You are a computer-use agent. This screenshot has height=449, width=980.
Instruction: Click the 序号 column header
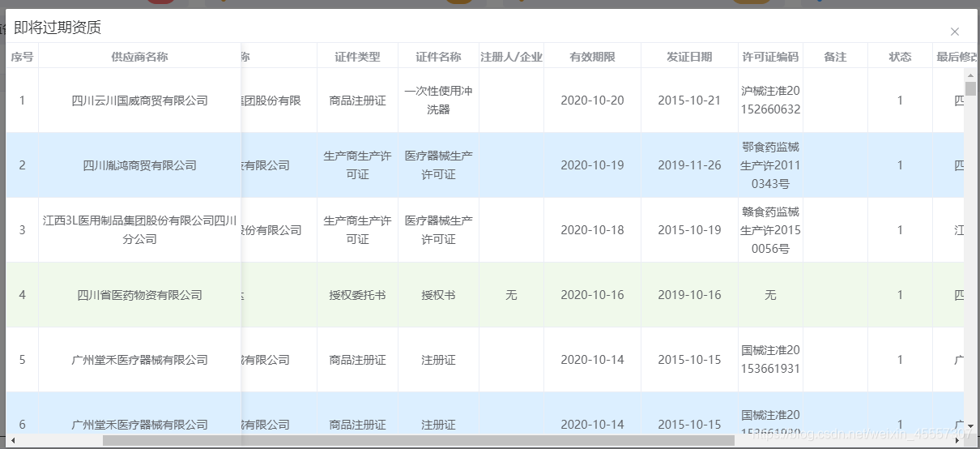pyautogui.click(x=22, y=57)
